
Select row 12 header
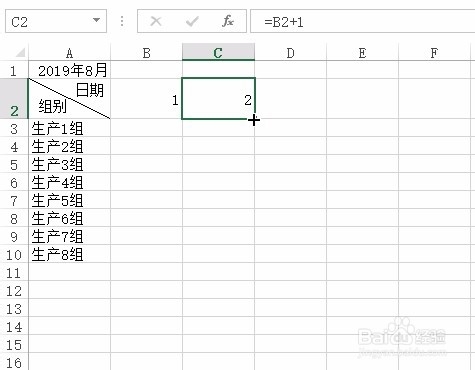pos(14,290)
